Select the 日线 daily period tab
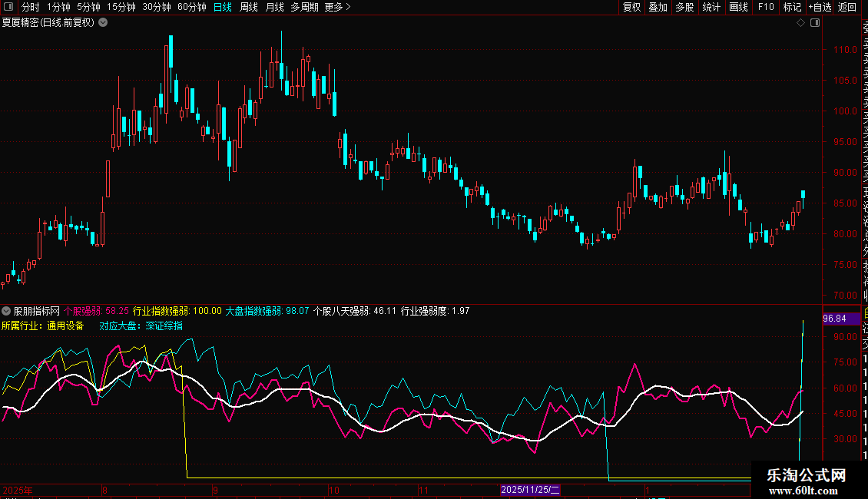Viewport: 868px width, 499px height. coord(223,8)
